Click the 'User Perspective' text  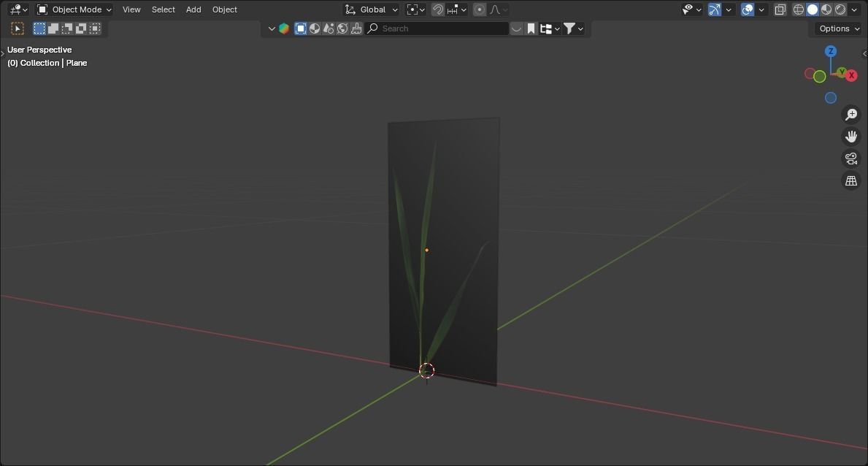click(39, 50)
